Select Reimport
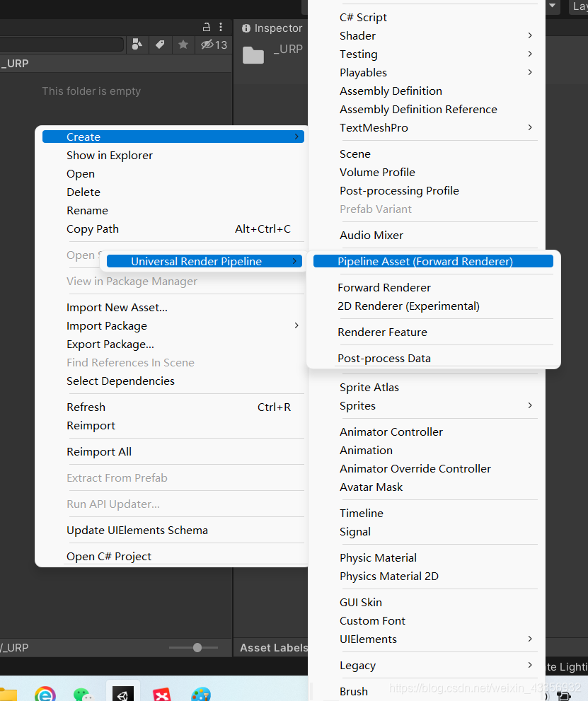Viewport: 588px width, 701px height. tap(173, 426)
